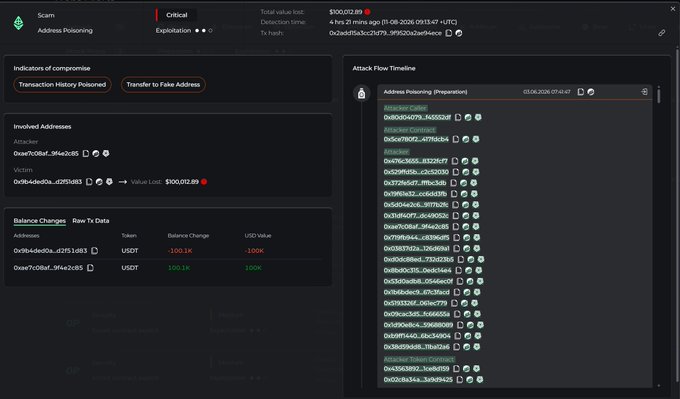This screenshot has width=680, height=399.
Task: Copy address 0x09cac3d5
Action: pyautogui.click(x=457, y=314)
